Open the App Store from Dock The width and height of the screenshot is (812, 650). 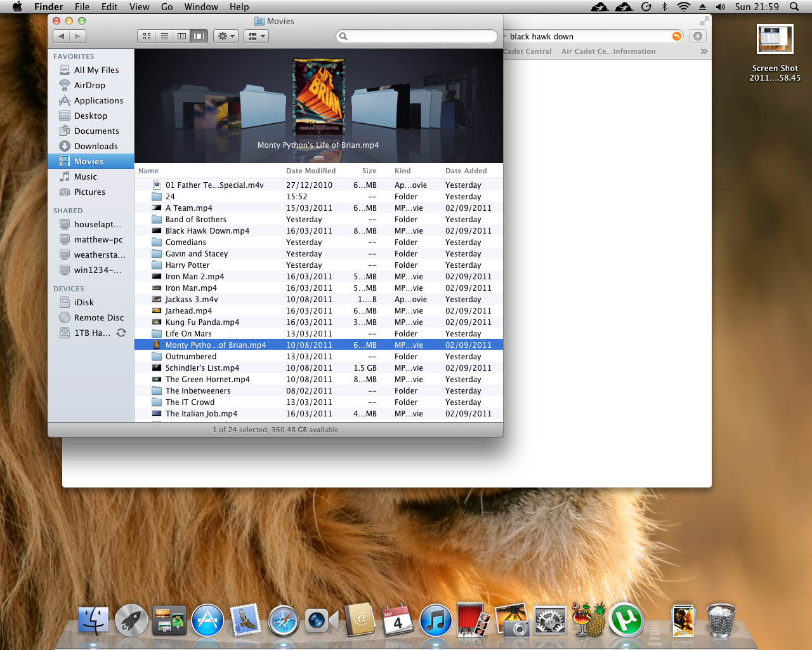click(207, 620)
